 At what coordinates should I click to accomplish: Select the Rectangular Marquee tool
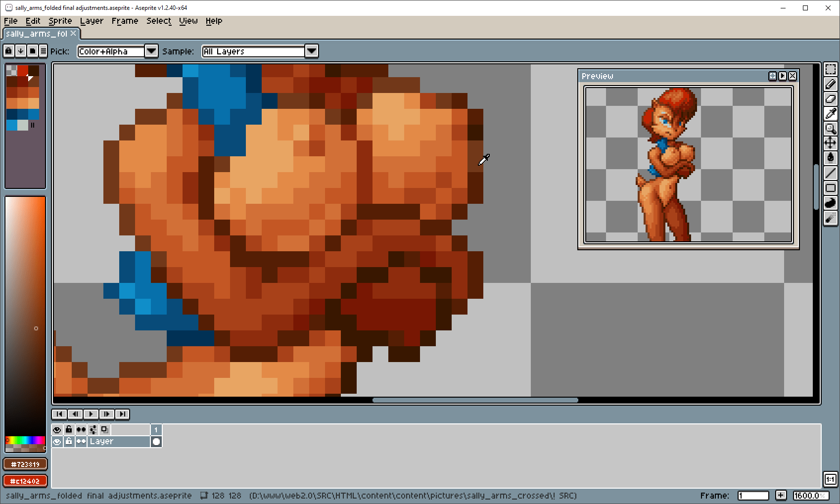[x=830, y=69]
